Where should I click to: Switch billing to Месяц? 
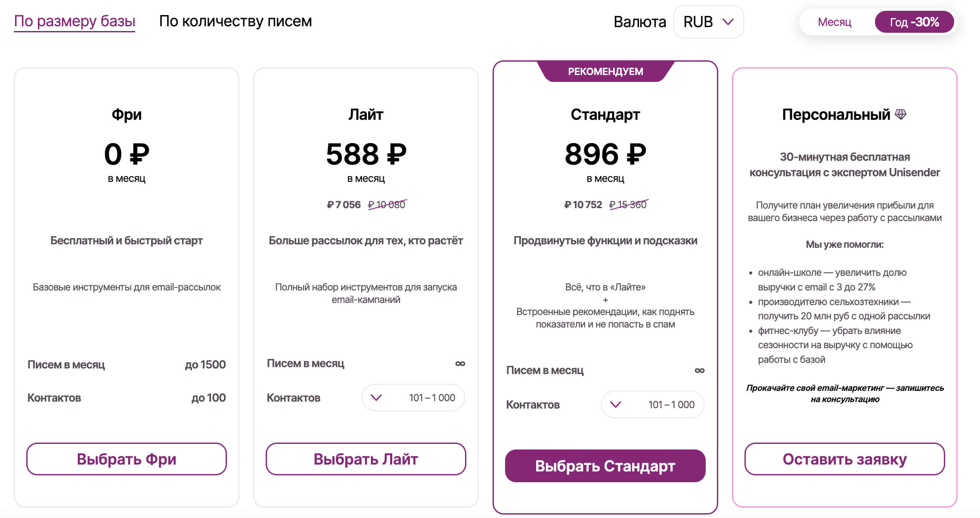pos(834,22)
